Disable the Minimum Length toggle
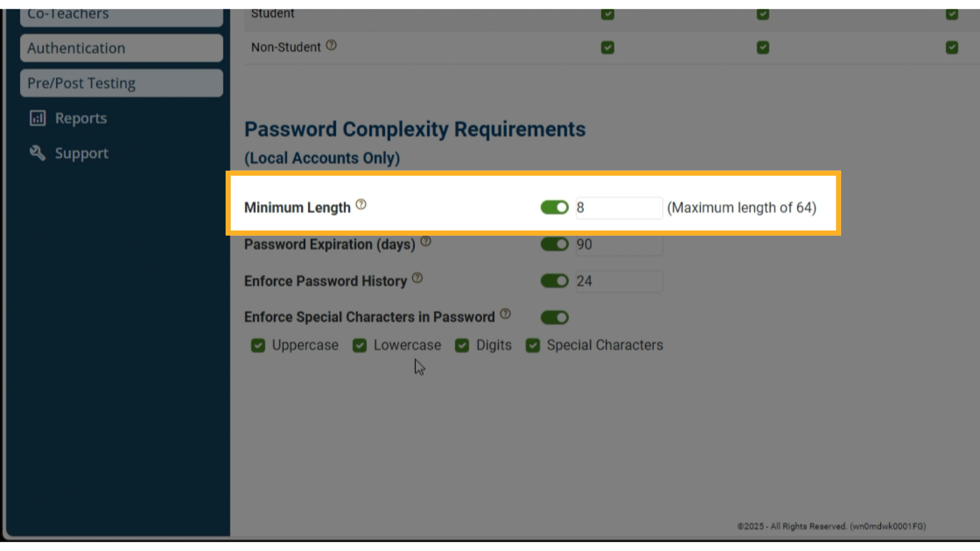This screenshot has width=980, height=551. [x=554, y=208]
